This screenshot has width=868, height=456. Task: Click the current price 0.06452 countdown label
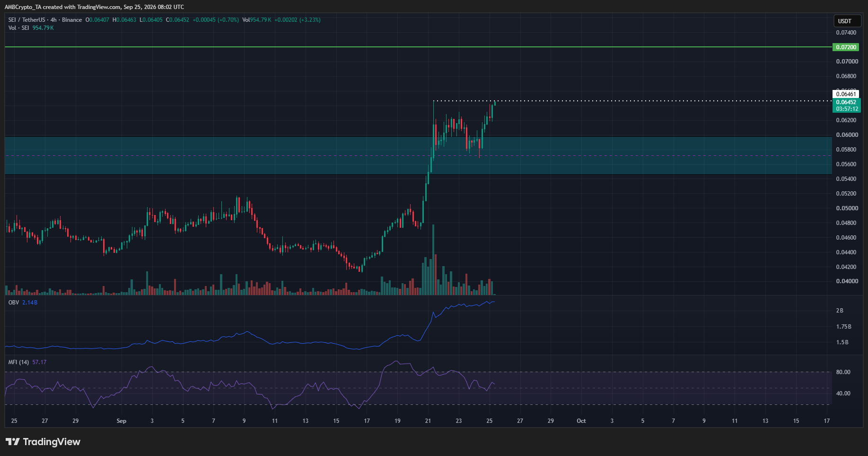point(846,106)
